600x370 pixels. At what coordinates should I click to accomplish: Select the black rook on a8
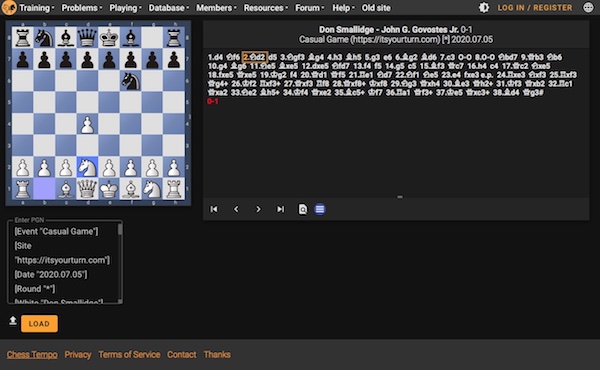(x=23, y=38)
